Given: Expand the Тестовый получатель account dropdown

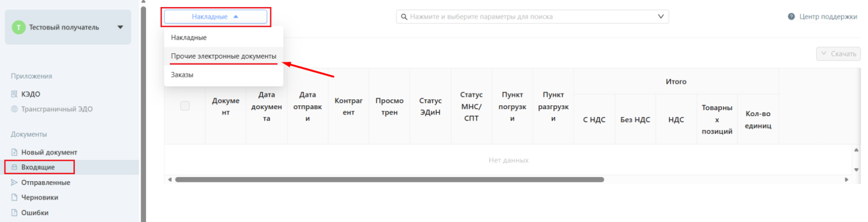Looking at the screenshot, I should 120,27.
